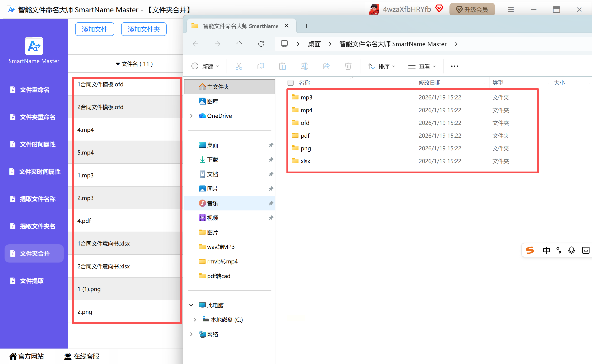The width and height of the screenshot is (592, 364).
Task: Click the rename icon in toolbar
Action: [x=304, y=66]
